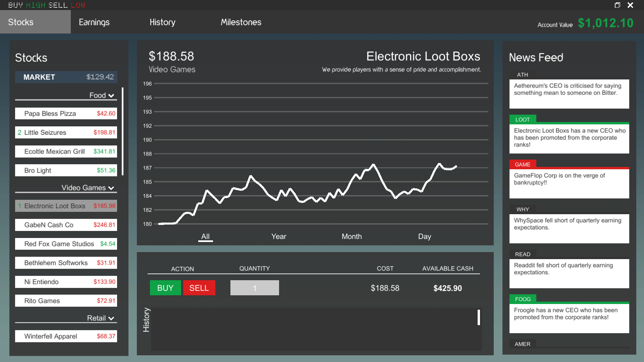Viewport: 644px width, 362px height.
Task: Show the Day chart range
Action: (x=424, y=237)
